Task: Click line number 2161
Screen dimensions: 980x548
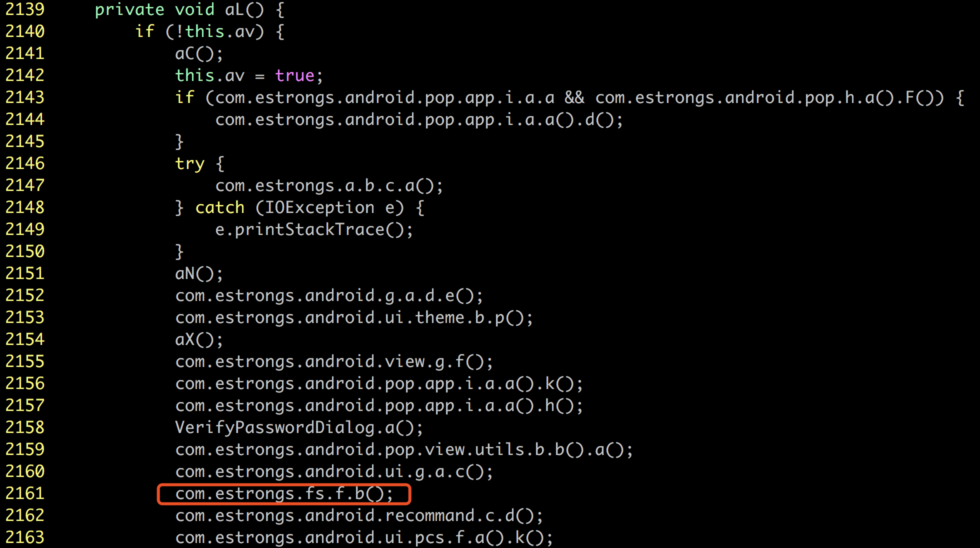Action: [25, 493]
